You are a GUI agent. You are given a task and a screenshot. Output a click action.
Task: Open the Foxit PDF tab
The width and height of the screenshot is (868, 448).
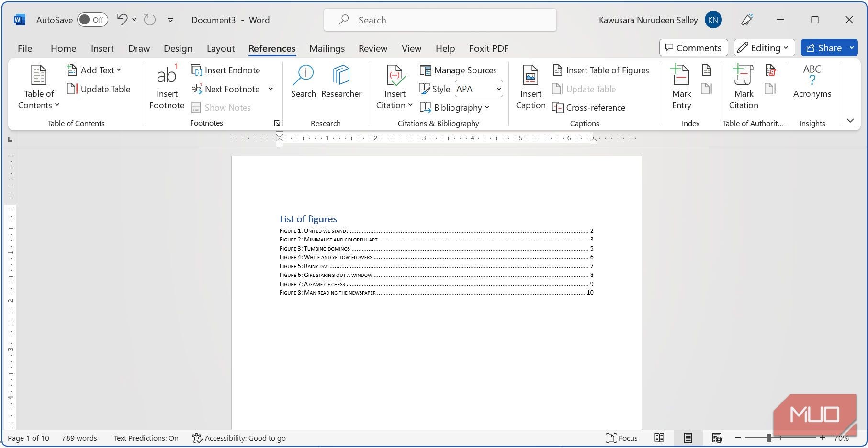tap(489, 48)
